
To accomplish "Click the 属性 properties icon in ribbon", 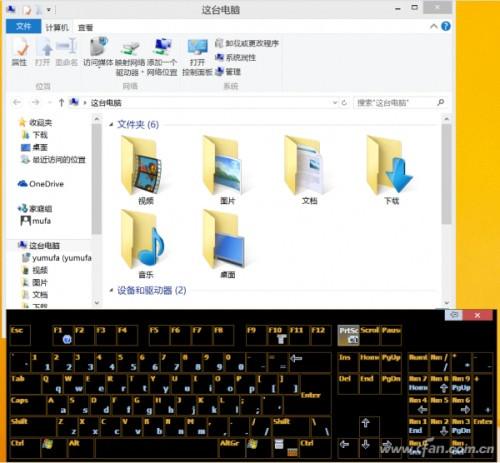I will click(19, 52).
